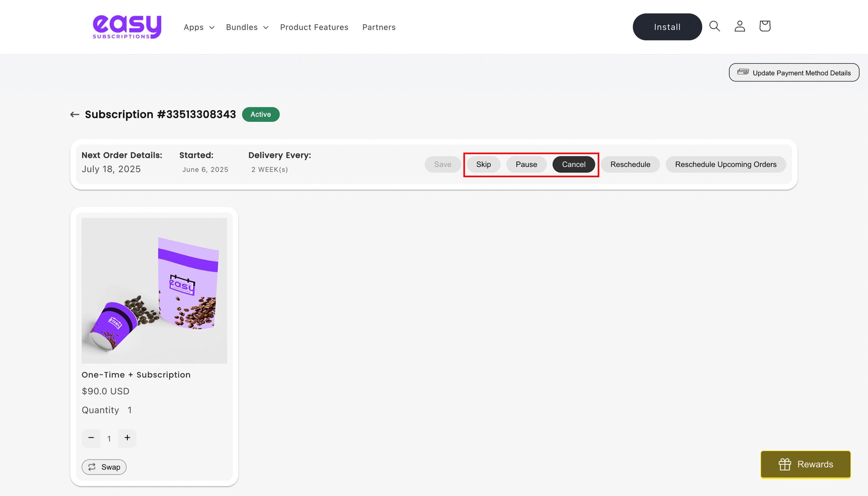
Task: Open the shopping cart icon
Action: [765, 26]
